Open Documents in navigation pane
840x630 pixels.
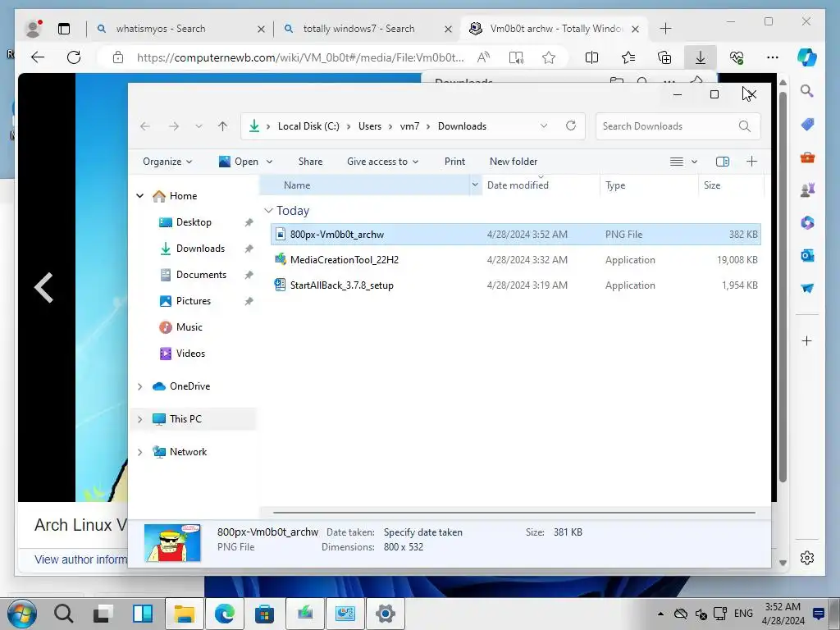pos(201,274)
